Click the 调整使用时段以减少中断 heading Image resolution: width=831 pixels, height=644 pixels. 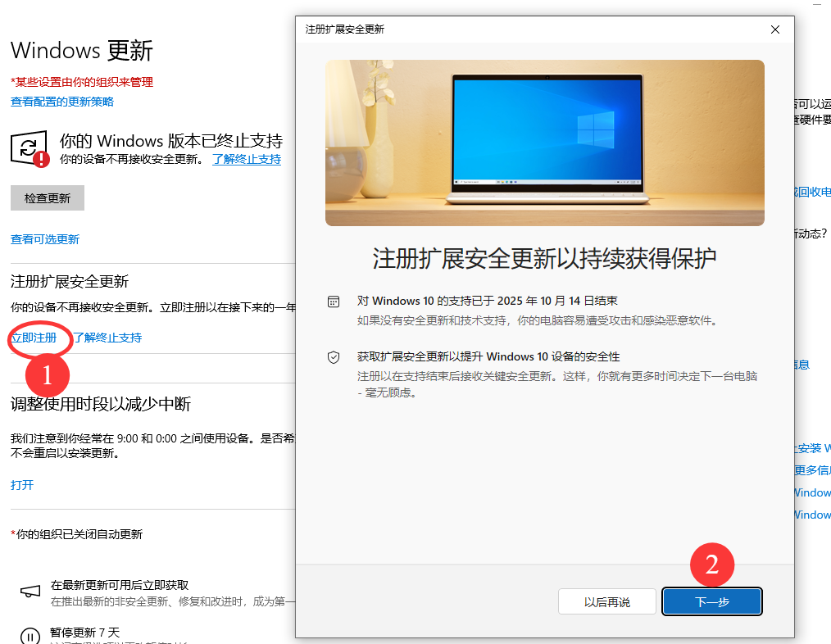101,405
